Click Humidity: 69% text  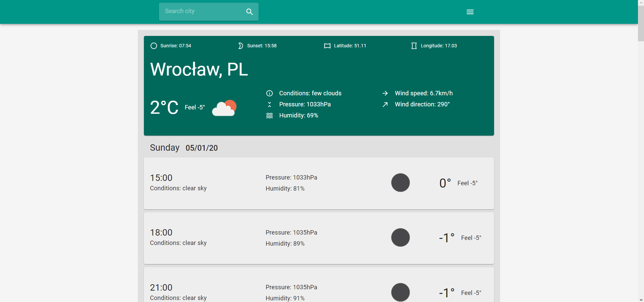point(299,115)
